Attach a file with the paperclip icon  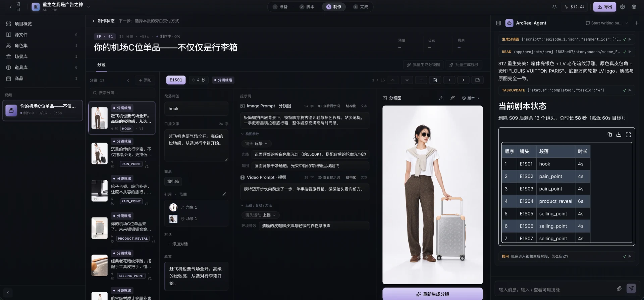619,289
